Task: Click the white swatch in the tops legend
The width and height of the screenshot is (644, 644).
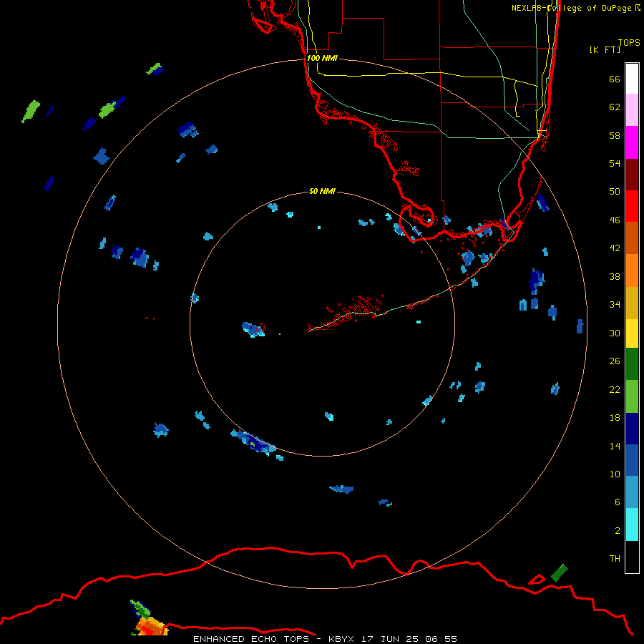Action: tap(632, 79)
